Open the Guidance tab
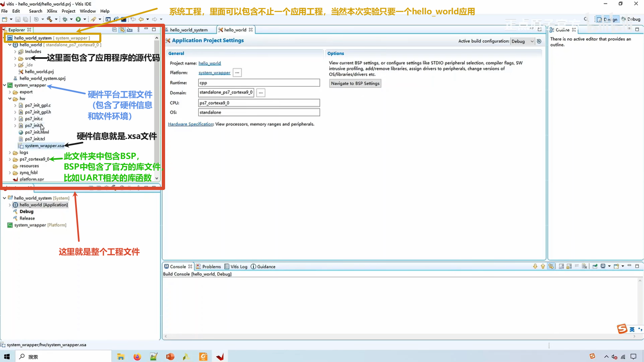Image resolution: width=644 pixels, height=362 pixels. click(263, 266)
